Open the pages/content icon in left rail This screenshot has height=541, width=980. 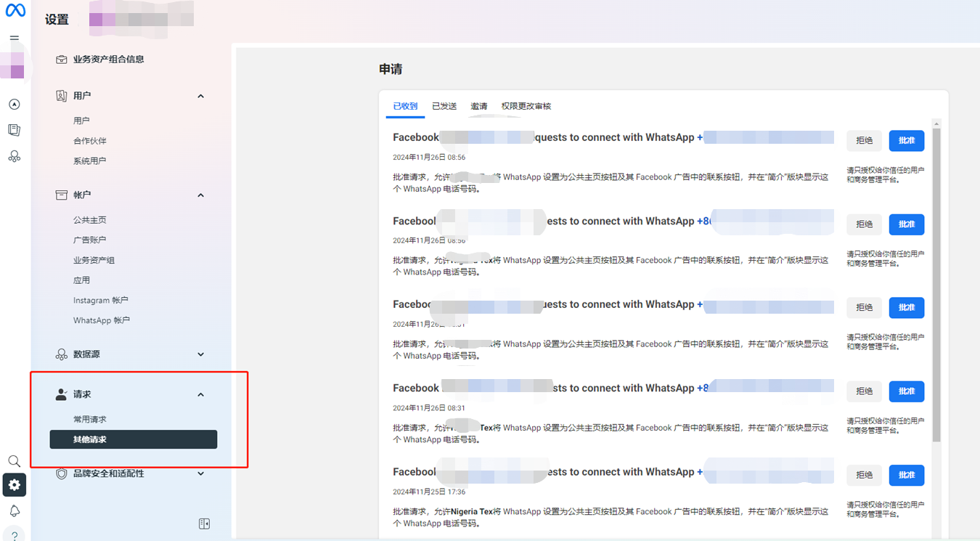click(x=14, y=130)
